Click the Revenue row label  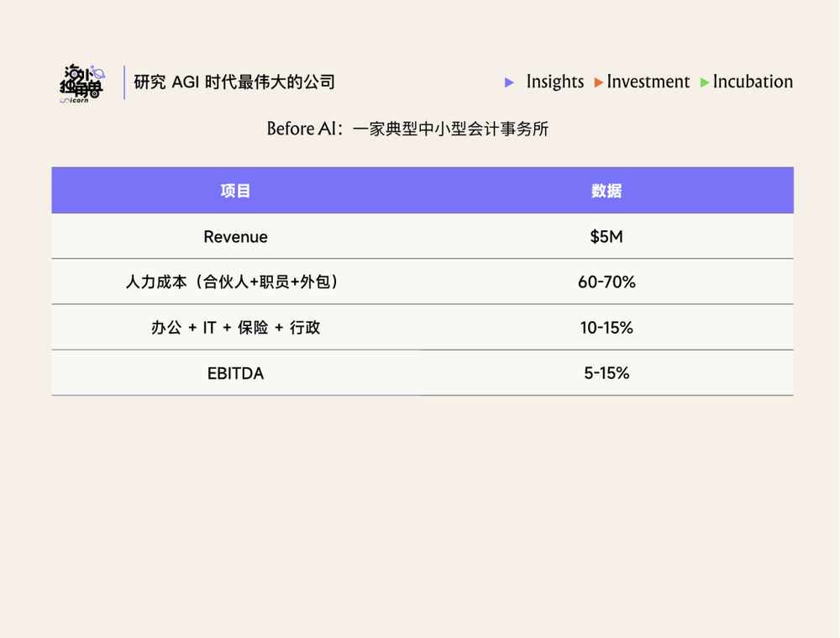pyautogui.click(x=235, y=237)
